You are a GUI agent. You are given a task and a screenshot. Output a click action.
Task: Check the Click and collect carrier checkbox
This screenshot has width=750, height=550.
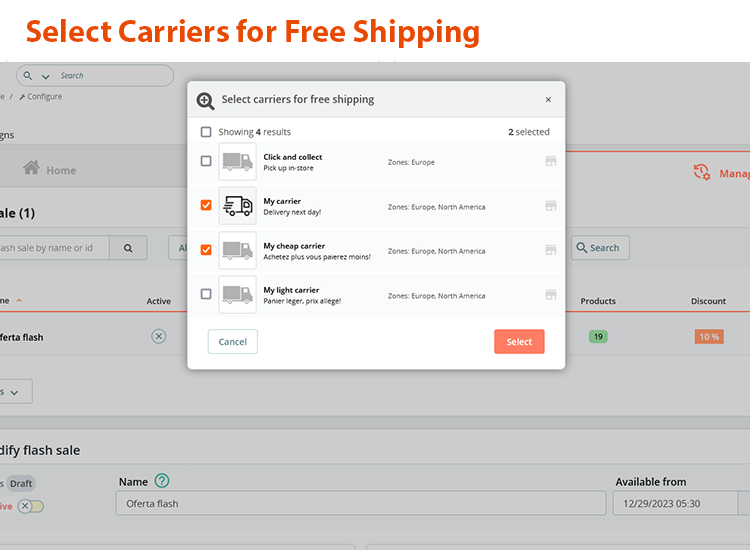click(206, 161)
